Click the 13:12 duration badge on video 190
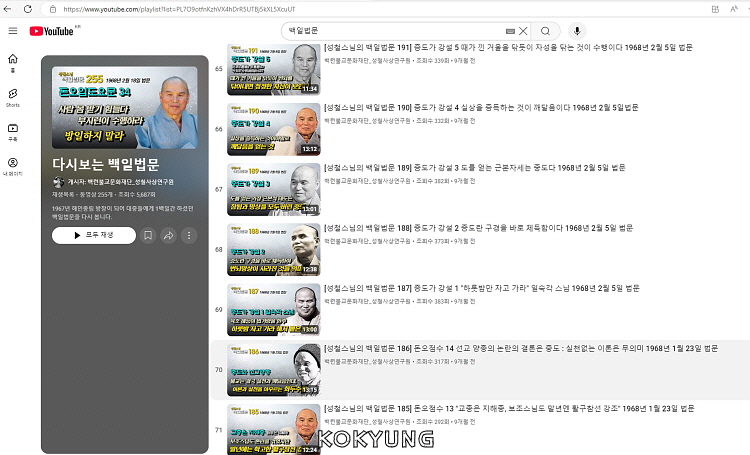 tap(309, 149)
